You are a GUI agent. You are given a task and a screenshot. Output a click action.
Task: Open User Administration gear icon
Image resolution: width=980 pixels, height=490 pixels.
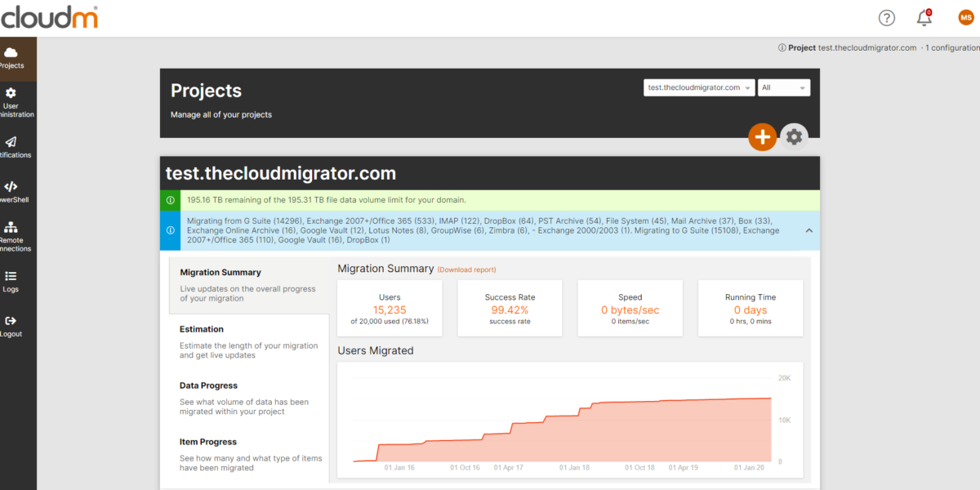(x=11, y=93)
